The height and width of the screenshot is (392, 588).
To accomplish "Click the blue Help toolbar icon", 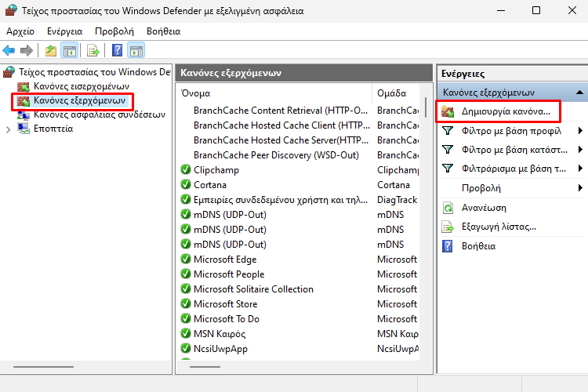I will pos(117,50).
